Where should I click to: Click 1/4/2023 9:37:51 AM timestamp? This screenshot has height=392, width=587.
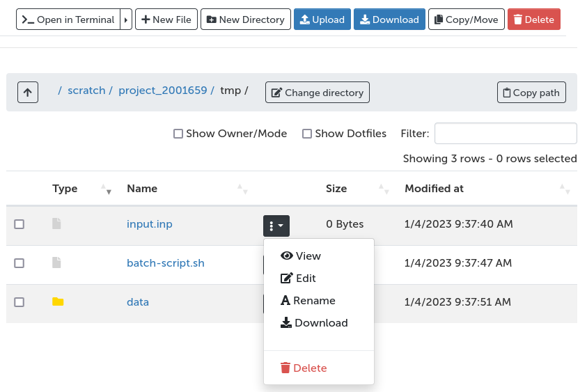pyautogui.click(x=457, y=301)
